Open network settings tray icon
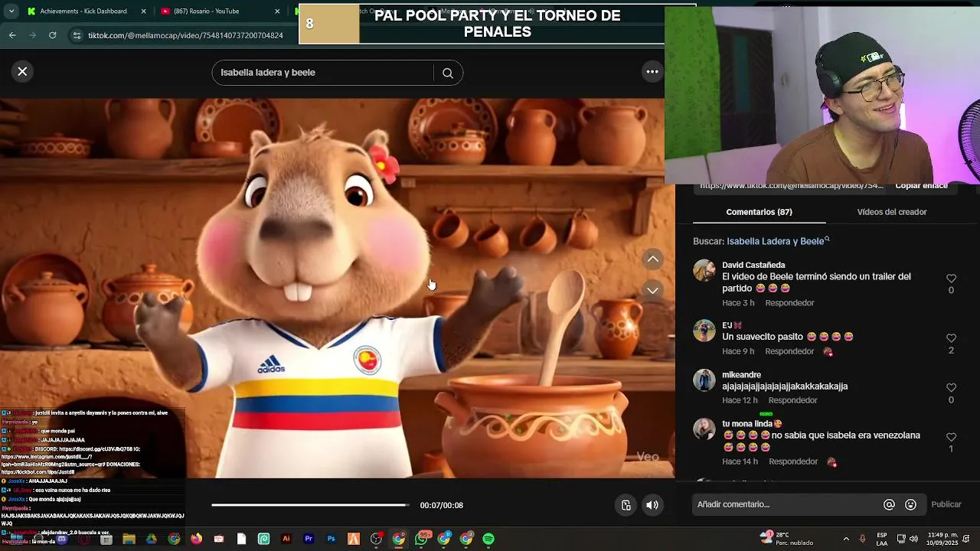 [901, 539]
